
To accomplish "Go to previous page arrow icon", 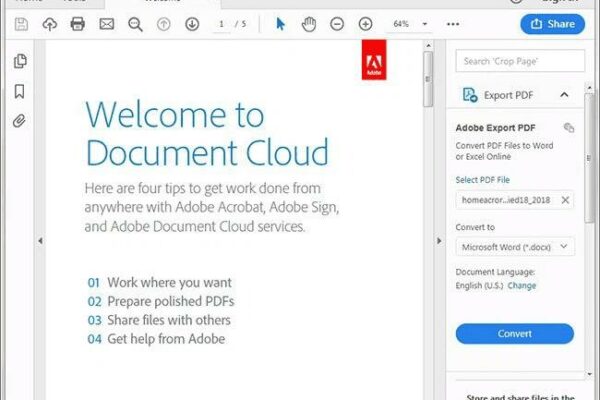I will [x=164, y=24].
